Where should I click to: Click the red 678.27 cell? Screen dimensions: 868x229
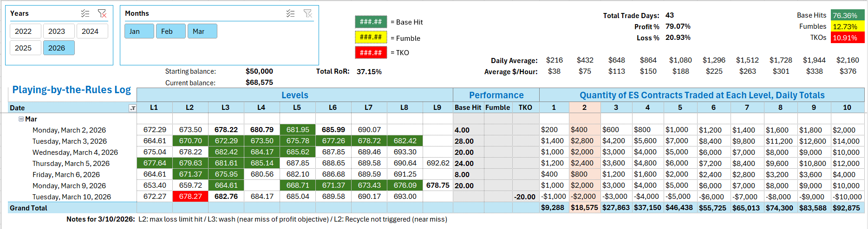point(190,197)
